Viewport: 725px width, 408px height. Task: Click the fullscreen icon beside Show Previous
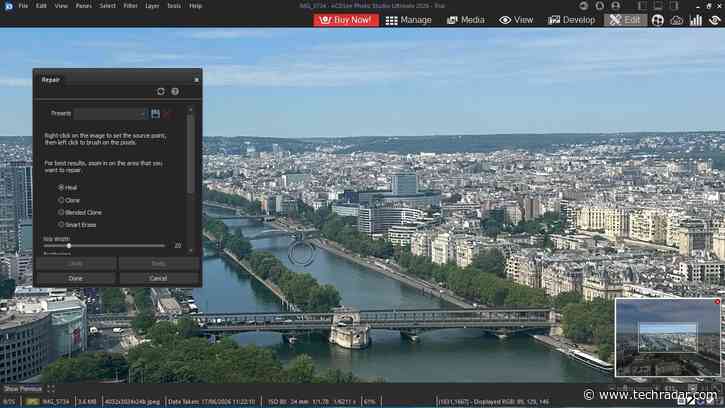[51, 389]
